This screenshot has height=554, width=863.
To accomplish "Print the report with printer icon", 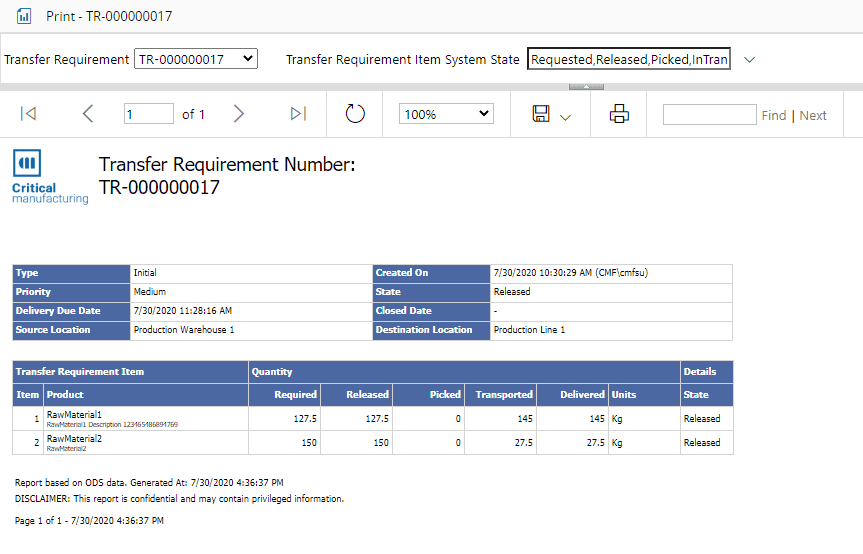I will pyautogui.click(x=619, y=114).
